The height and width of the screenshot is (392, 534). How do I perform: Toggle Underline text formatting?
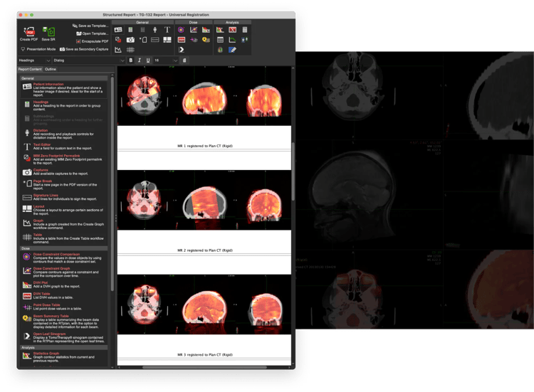pos(148,60)
